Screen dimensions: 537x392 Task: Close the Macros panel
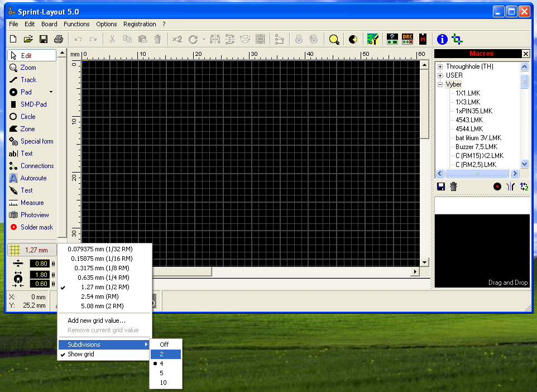click(526, 54)
